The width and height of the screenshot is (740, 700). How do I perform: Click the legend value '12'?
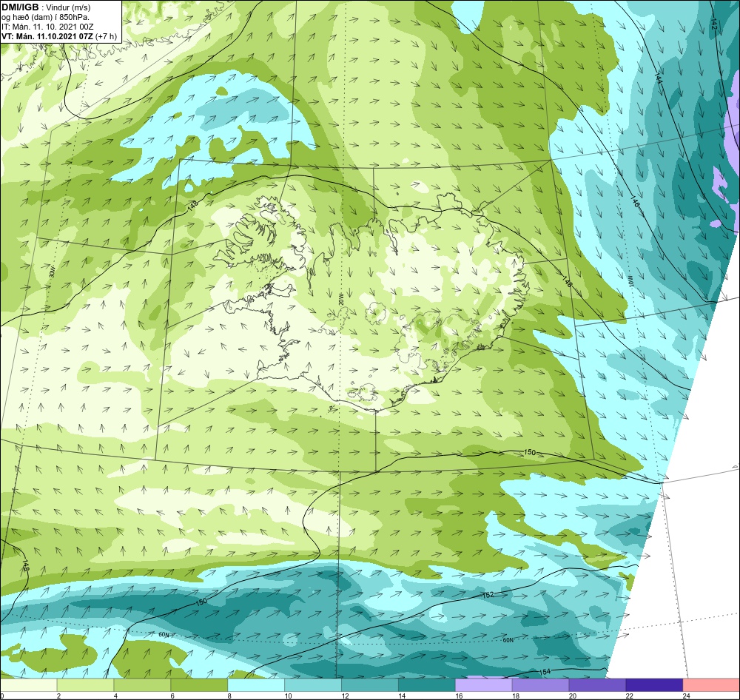click(345, 696)
